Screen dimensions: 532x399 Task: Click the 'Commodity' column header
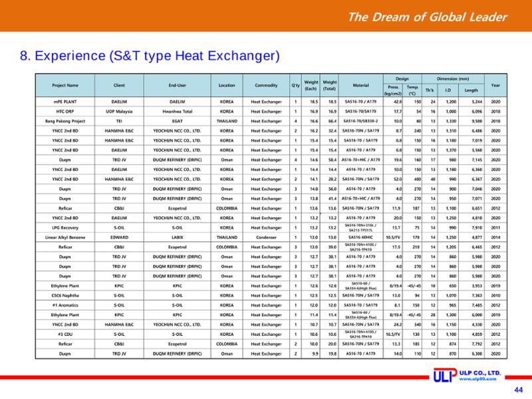pos(267,86)
